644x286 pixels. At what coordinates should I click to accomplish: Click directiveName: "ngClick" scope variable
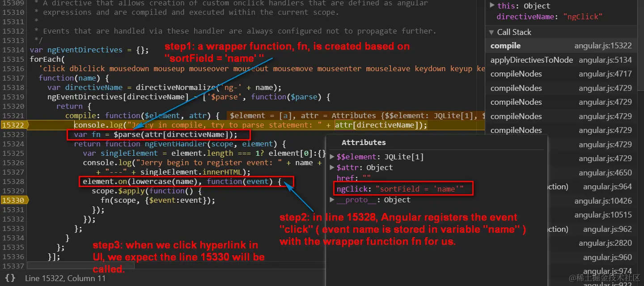[x=550, y=17]
